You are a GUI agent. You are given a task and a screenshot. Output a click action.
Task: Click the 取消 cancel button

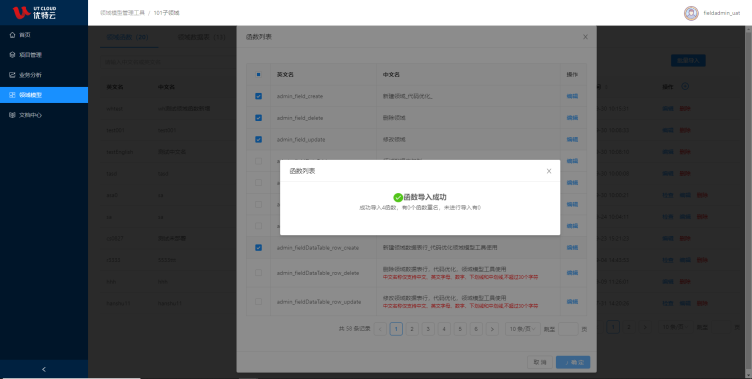(x=540, y=362)
